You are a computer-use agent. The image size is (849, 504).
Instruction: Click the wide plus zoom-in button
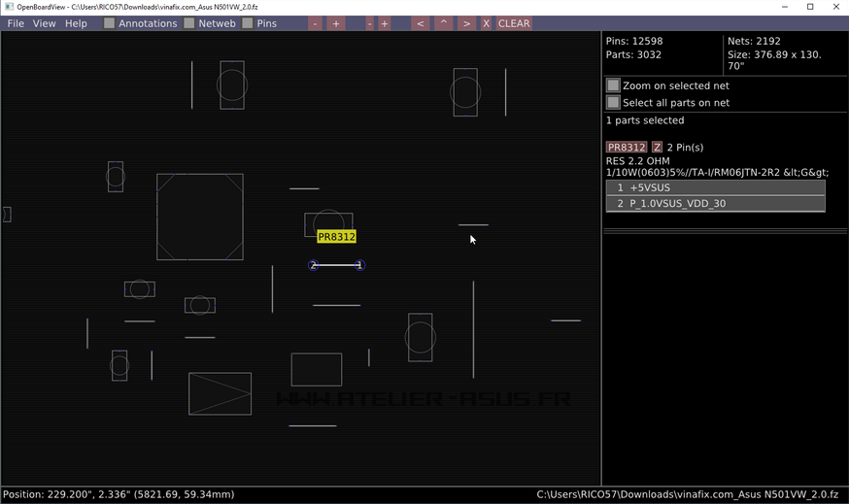point(336,23)
